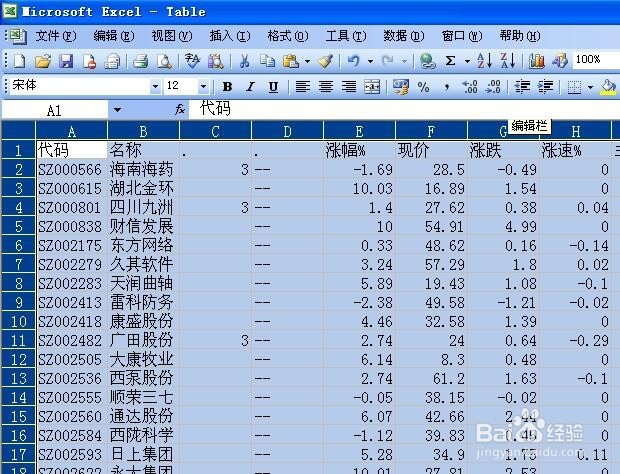
Task: Open the 插入(I) menu
Action: click(x=230, y=36)
